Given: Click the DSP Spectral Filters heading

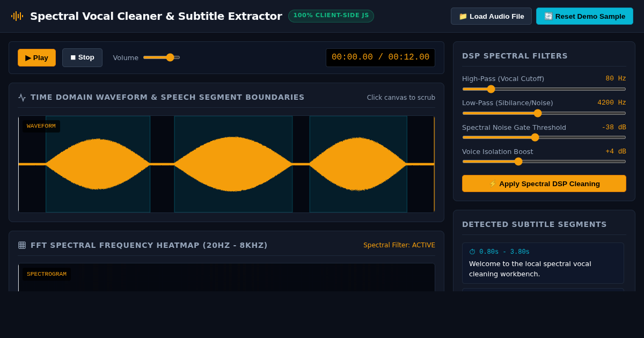Looking at the screenshot, I should pyautogui.click(x=515, y=56).
